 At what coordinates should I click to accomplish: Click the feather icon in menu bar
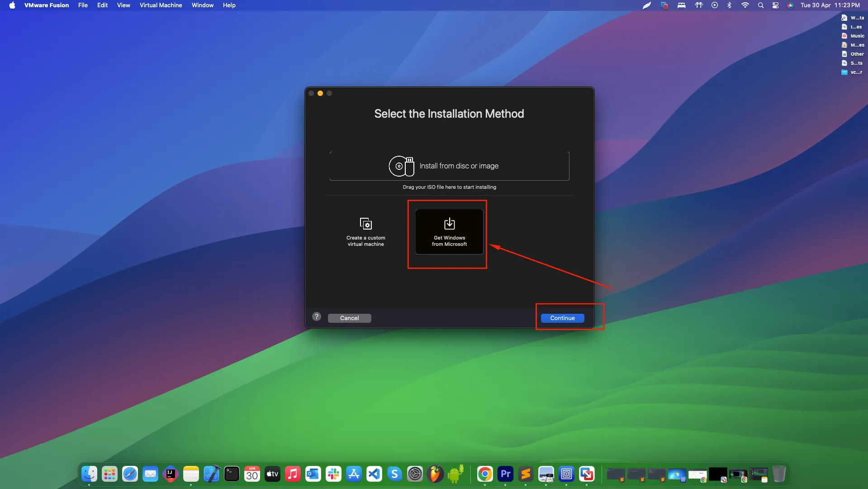tap(647, 5)
